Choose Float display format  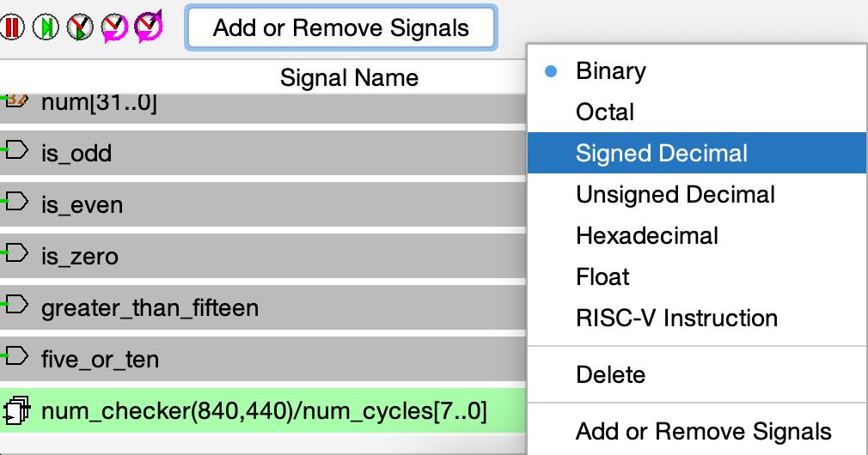coord(602,277)
